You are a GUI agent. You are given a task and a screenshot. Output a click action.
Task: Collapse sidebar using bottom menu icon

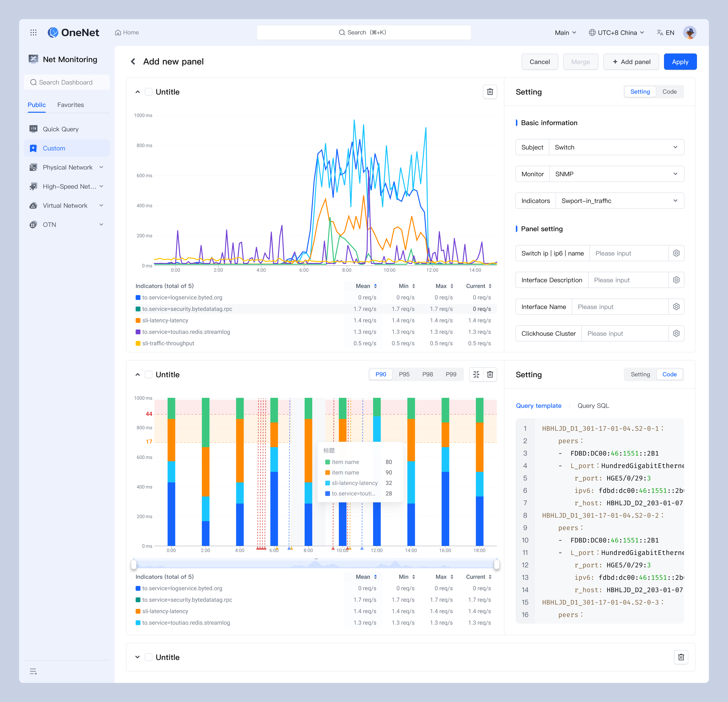point(33,671)
